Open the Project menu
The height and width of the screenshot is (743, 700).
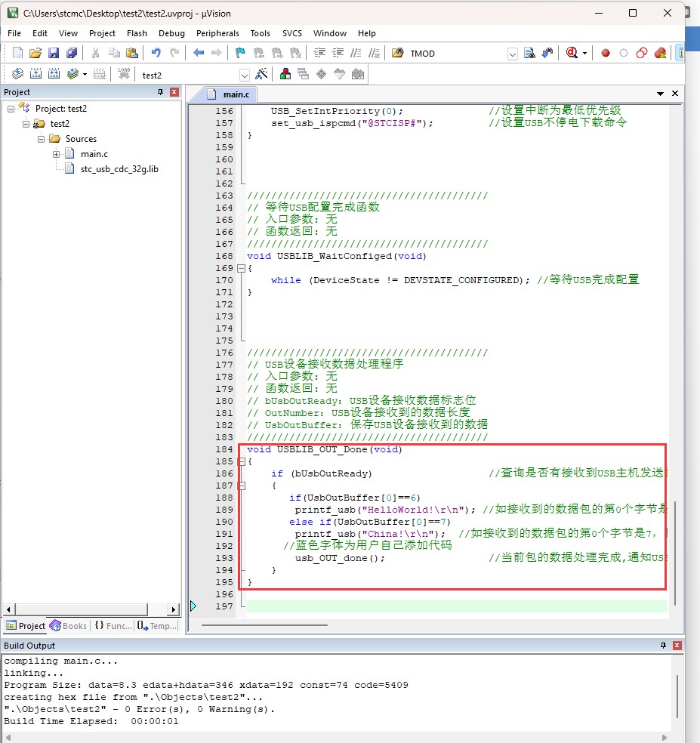tap(102, 33)
